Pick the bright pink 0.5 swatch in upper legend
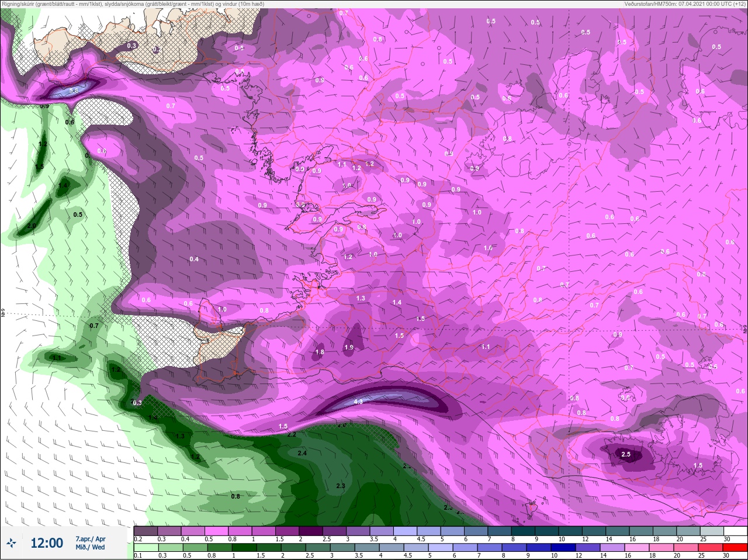The height and width of the screenshot is (560, 748). 217,531
